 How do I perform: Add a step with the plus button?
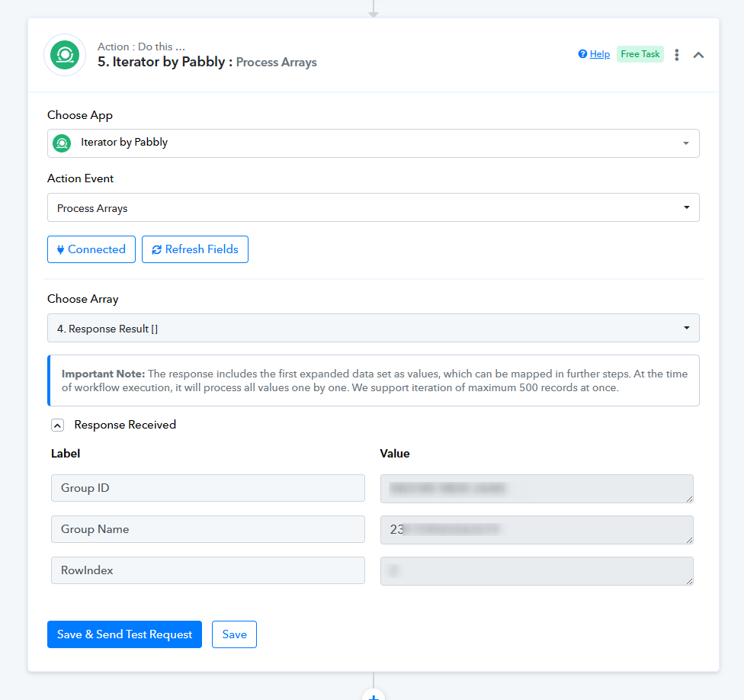(374, 695)
